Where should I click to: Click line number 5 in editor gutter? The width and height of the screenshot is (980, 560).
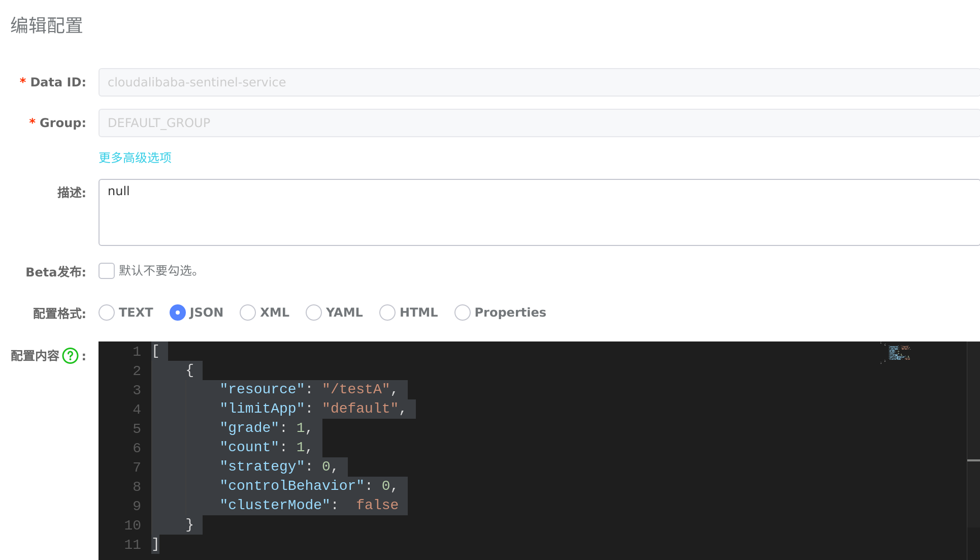137,428
